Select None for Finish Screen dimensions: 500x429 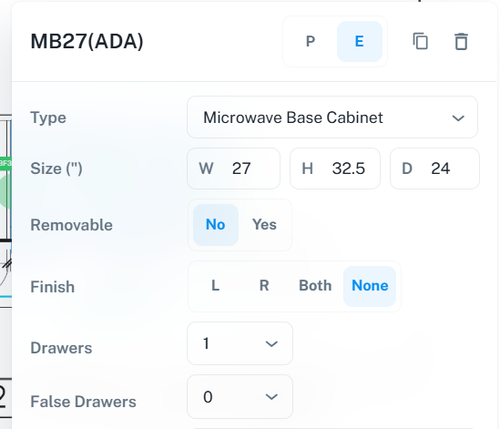[x=370, y=286]
